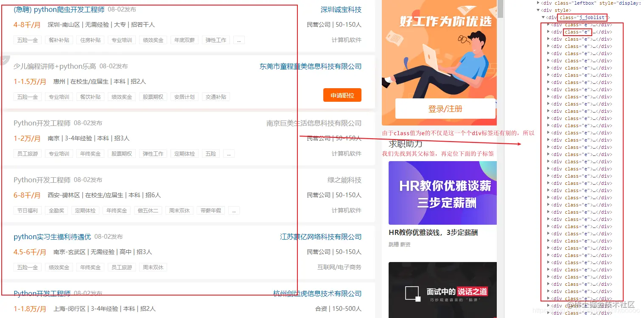Click the 做五休二 benefit tag

148,211
